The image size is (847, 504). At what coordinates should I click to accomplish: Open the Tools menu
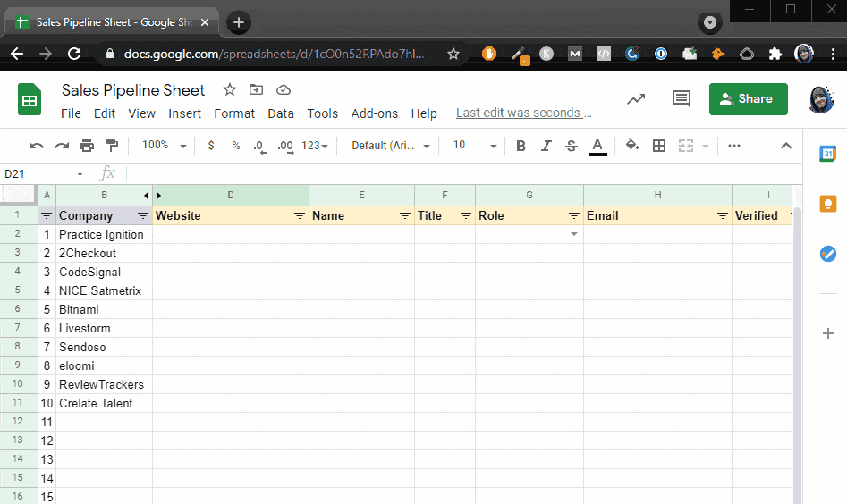click(x=323, y=113)
